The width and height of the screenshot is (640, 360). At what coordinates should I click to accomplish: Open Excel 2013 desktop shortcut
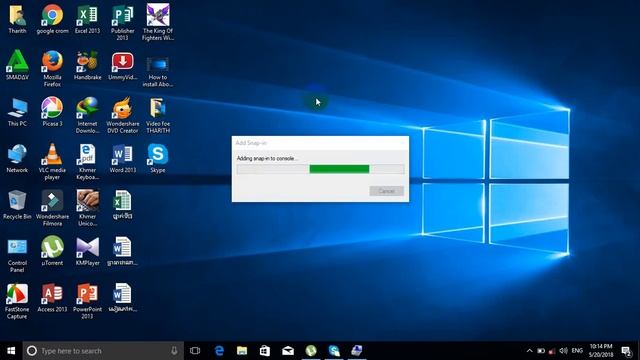87,19
